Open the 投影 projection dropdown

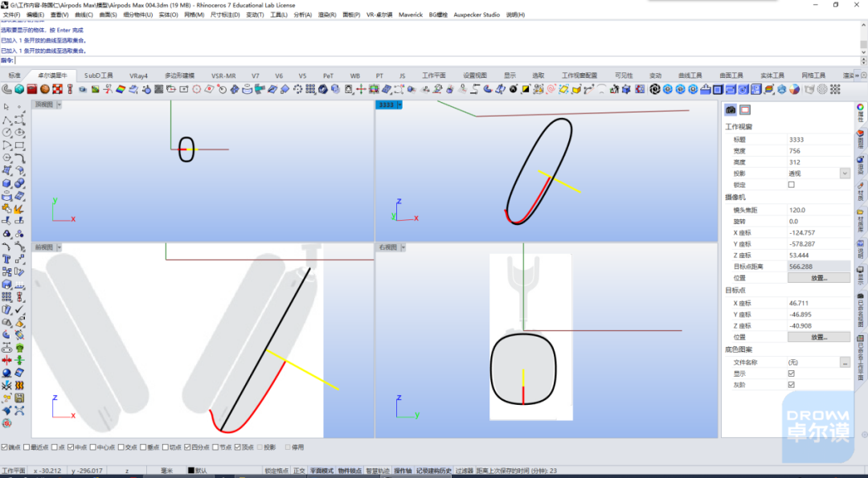[845, 174]
